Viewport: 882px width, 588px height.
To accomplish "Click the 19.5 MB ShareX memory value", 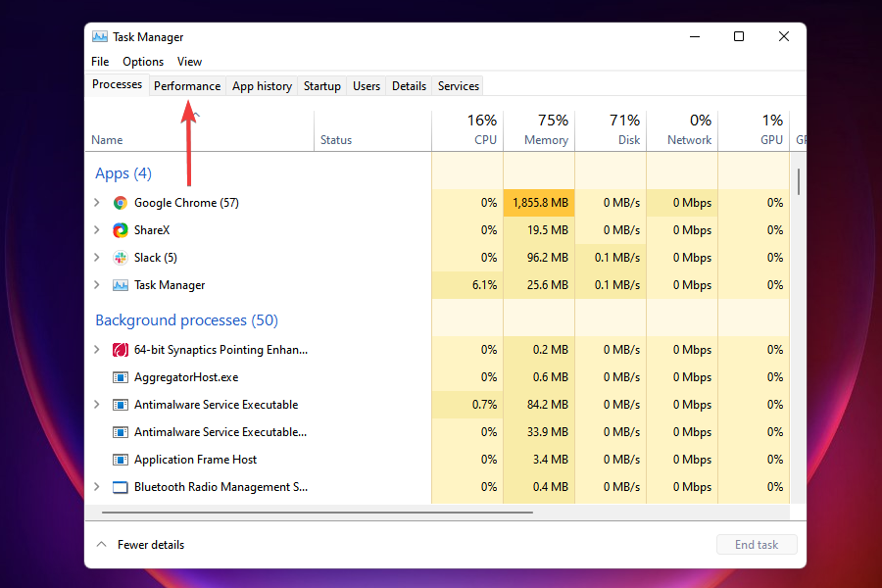I will 547,230.
